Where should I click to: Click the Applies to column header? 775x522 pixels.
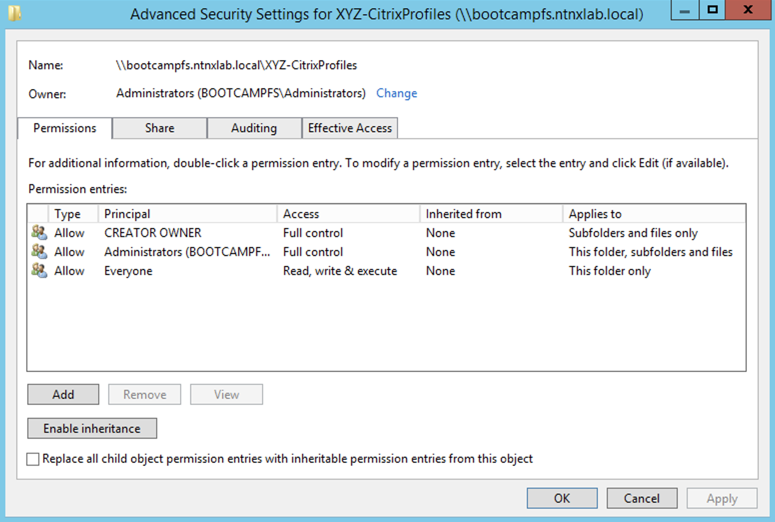[654, 214]
